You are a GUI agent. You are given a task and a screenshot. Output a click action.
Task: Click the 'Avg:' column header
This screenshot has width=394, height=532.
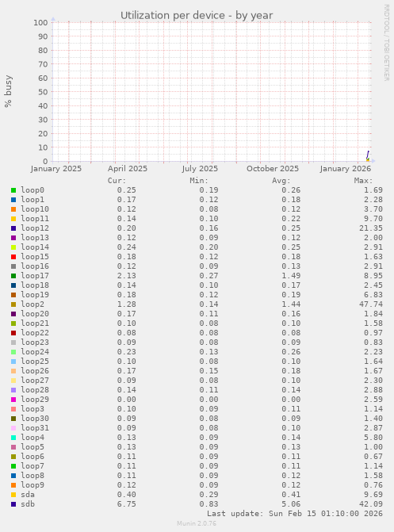click(281, 181)
